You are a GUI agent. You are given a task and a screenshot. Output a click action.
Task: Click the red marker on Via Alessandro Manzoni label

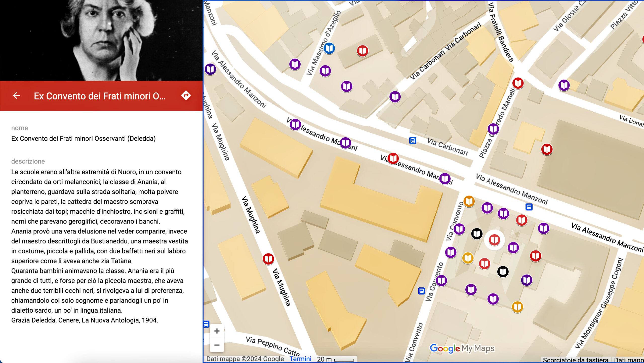(393, 158)
